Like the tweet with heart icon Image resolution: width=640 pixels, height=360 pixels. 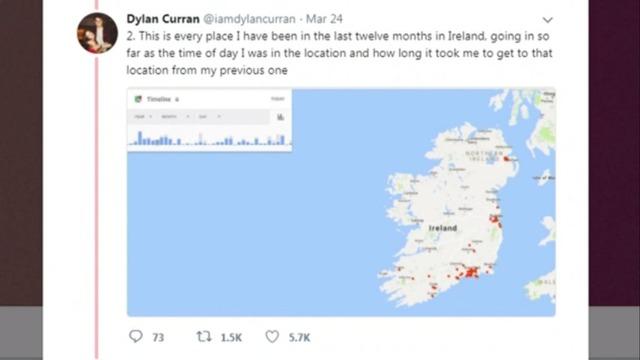coord(272,337)
